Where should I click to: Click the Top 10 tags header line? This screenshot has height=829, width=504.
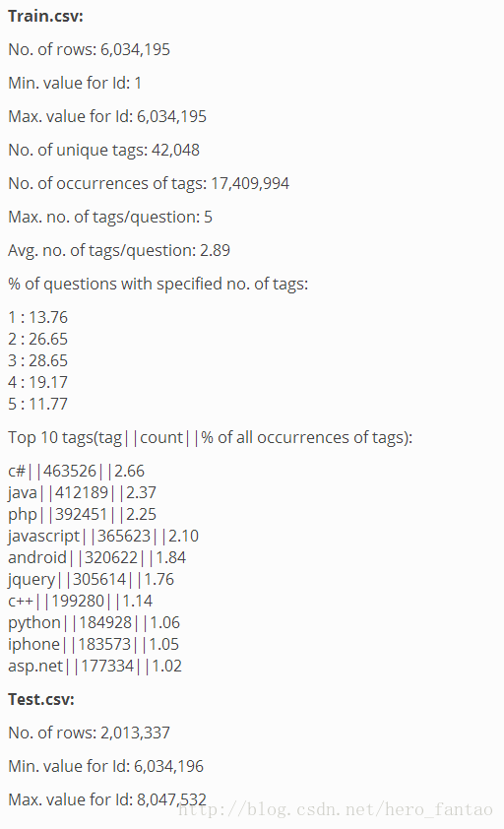[210, 438]
